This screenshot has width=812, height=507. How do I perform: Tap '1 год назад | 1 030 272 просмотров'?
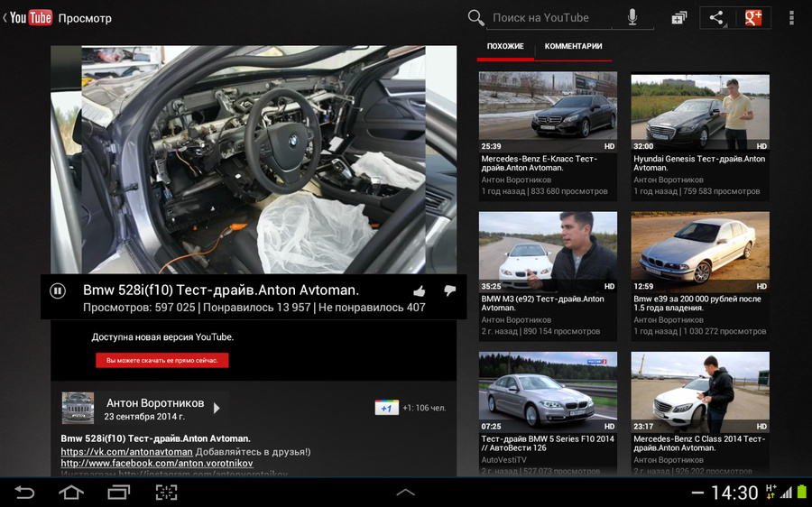tap(701, 331)
